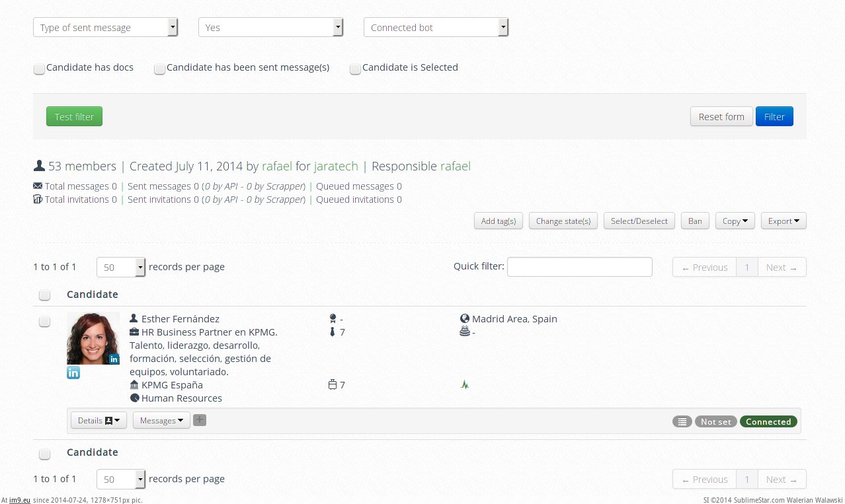Open the Responsible rafael link

click(456, 166)
